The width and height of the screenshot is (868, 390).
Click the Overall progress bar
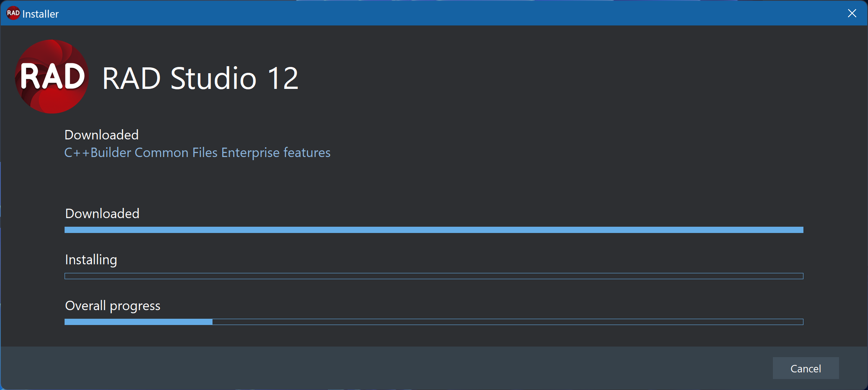pyautogui.click(x=434, y=322)
